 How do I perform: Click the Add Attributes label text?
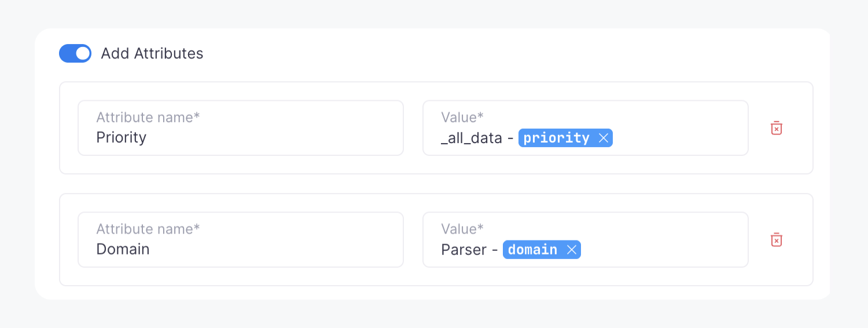tap(152, 53)
